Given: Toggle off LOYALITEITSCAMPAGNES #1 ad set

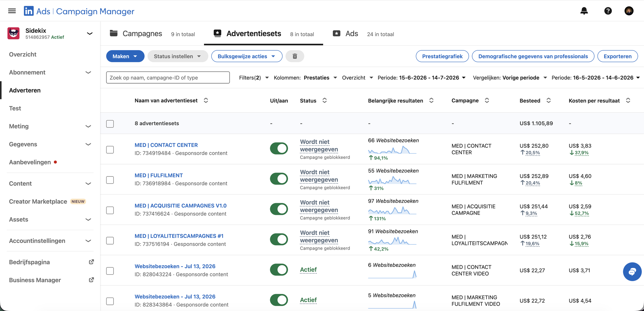Looking at the screenshot, I should [x=279, y=239].
